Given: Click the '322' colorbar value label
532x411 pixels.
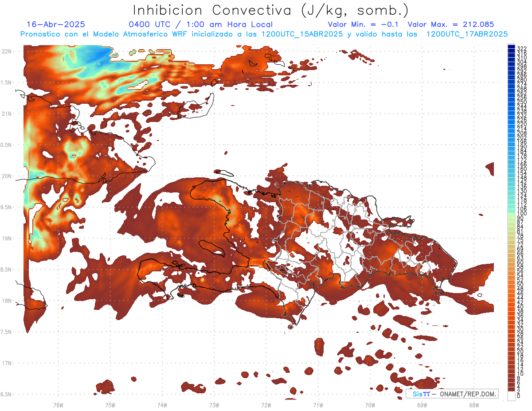Looking at the screenshot, I should 521,48.
